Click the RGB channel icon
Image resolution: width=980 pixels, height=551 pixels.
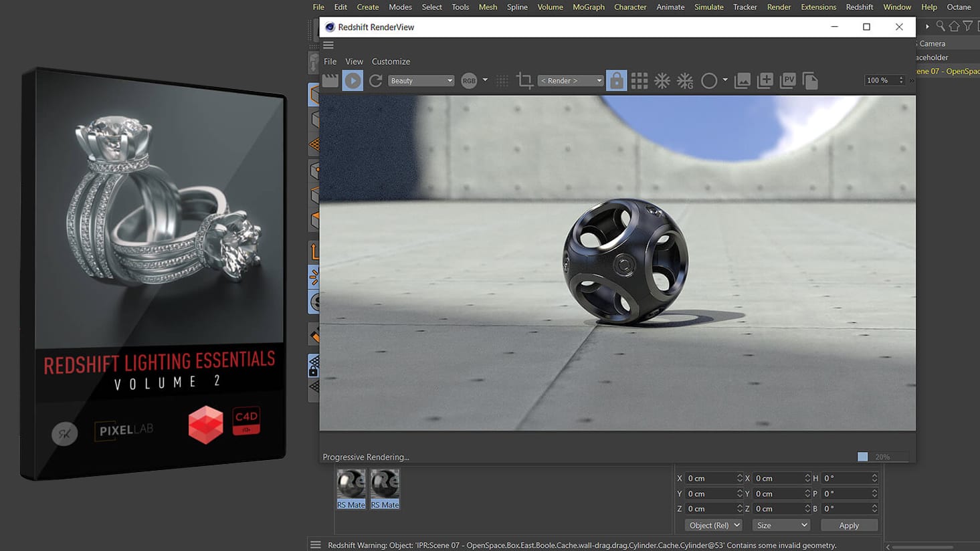(469, 81)
